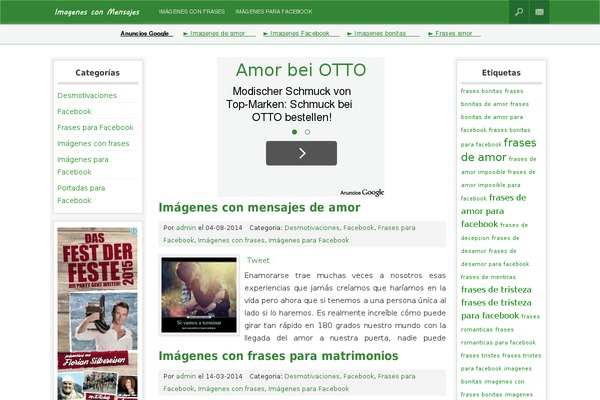Viewport: 600px width, 400px height.
Task: Open Imágenes con frases sidebar category
Action: 93,144
